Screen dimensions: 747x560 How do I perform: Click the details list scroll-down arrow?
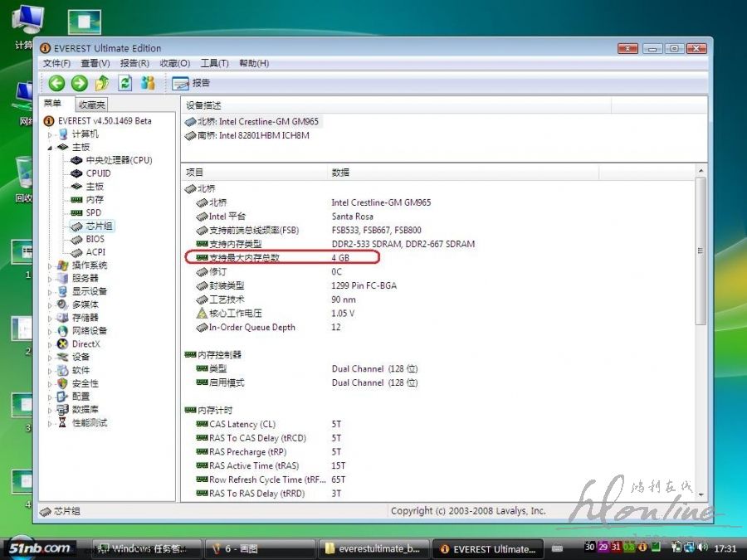[701, 495]
